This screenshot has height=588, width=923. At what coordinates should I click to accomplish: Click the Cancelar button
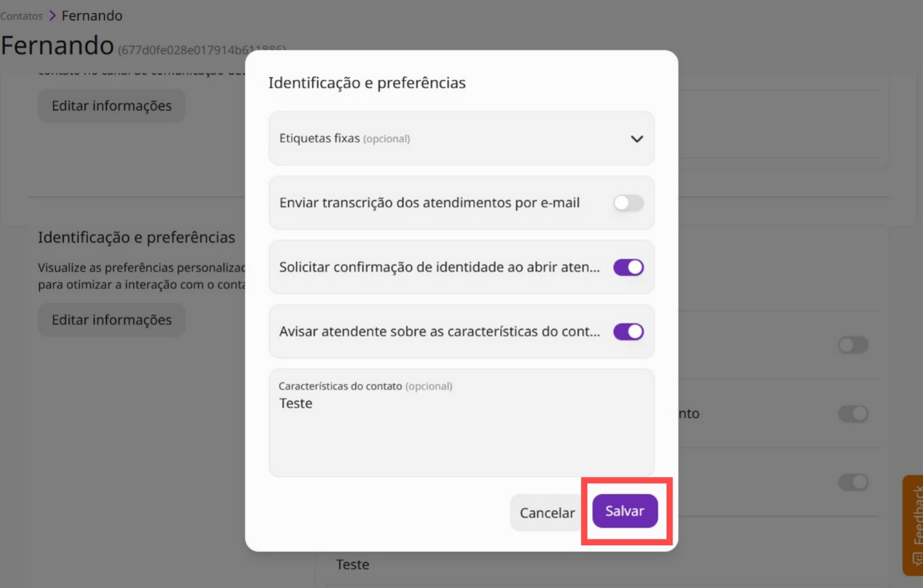pyautogui.click(x=547, y=513)
